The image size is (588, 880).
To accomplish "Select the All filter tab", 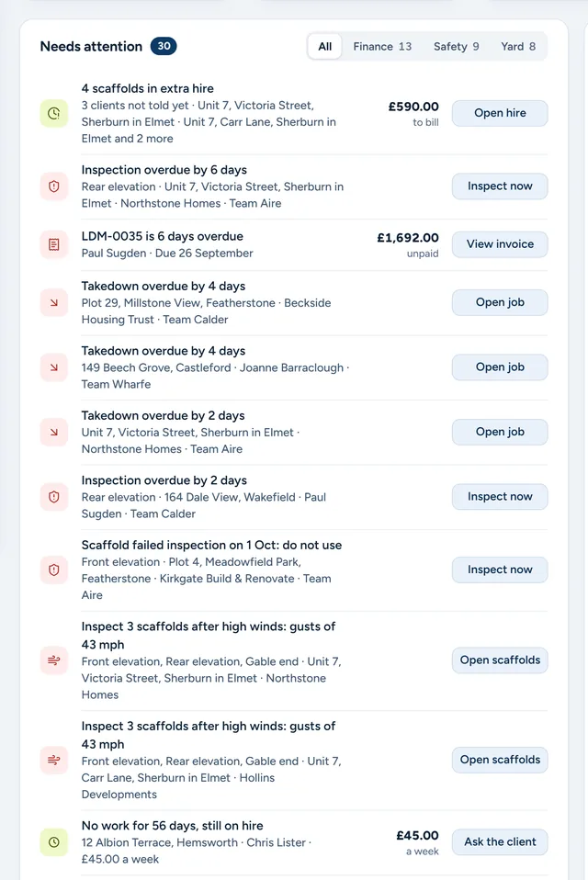I will tap(325, 47).
